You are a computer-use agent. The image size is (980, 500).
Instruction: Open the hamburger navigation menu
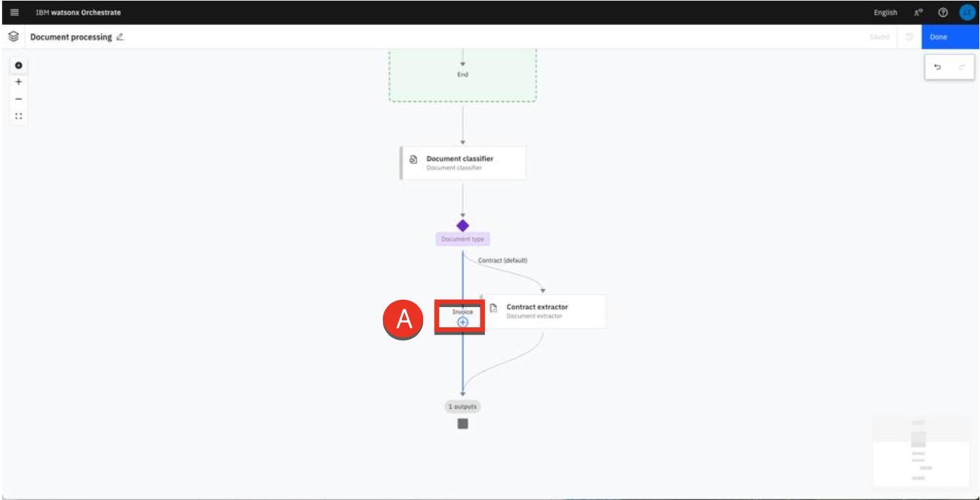(15, 12)
